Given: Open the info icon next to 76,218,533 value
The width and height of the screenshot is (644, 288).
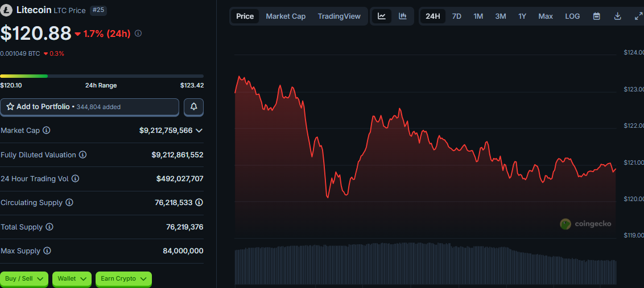Looking at the screenshot, I should pos(199,202).
